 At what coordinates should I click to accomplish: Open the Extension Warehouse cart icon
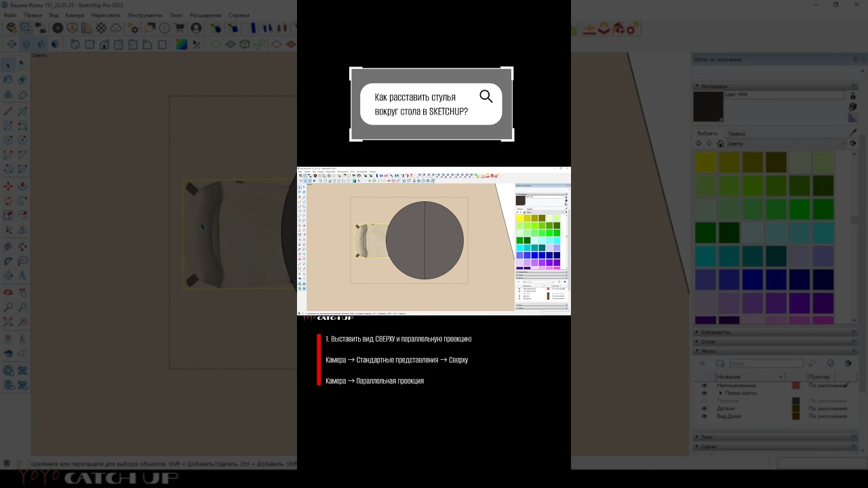(x=179, y=28)
